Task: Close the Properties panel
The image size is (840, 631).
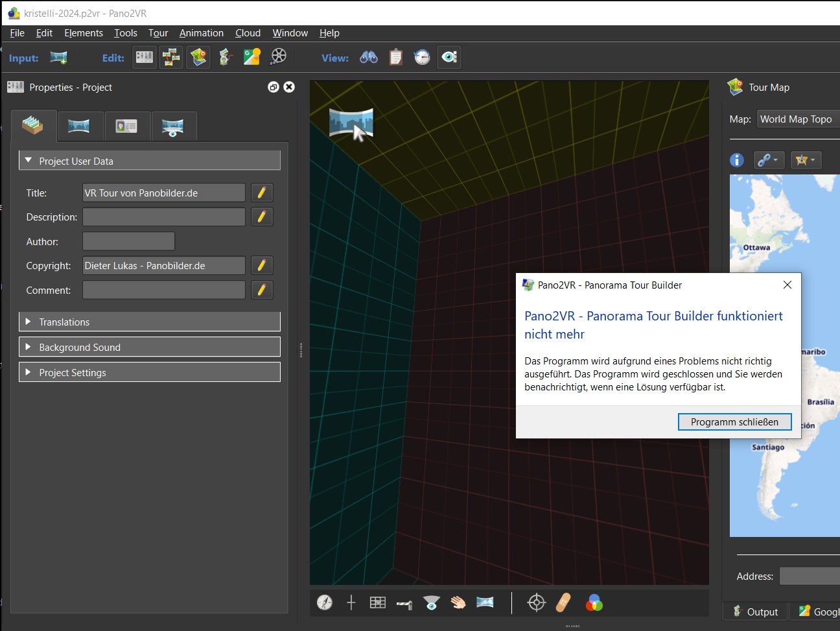Action: 289,87
